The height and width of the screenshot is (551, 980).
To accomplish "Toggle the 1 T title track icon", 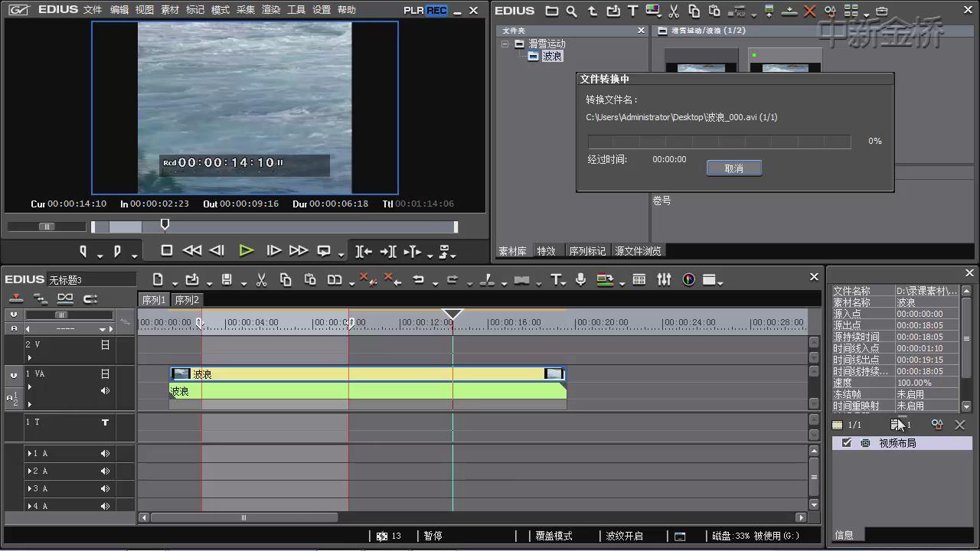I will 105,422.
